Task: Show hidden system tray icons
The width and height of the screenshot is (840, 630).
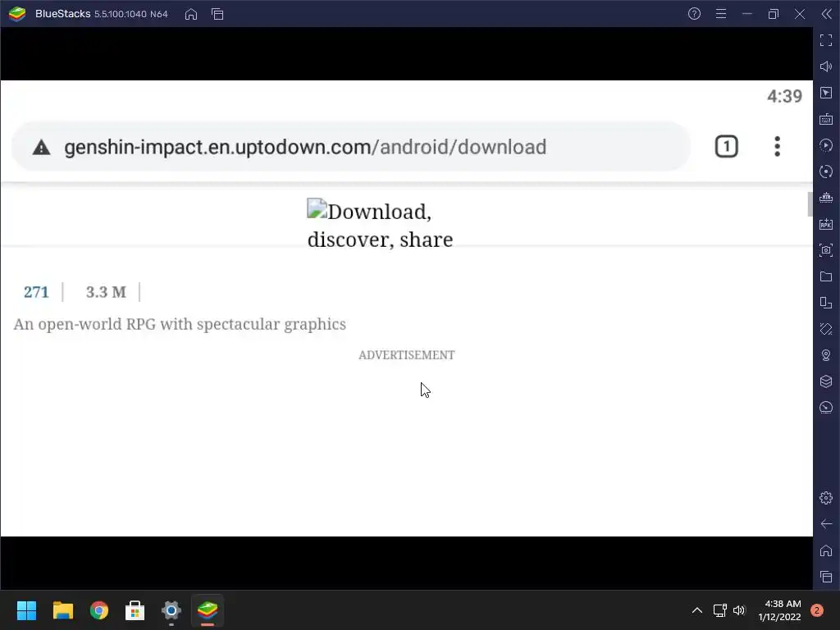Action: click(697, 610)
